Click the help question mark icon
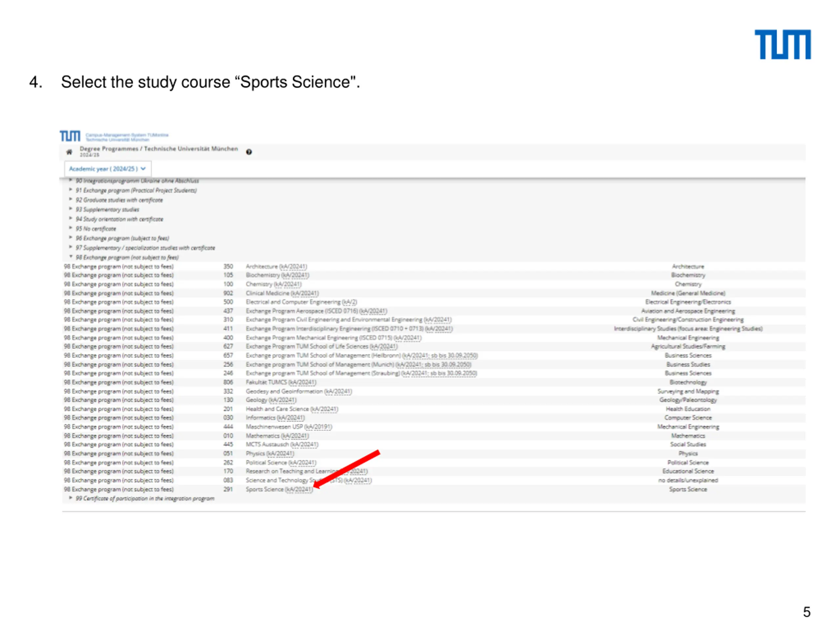840x630 pixels. point(249,152)
